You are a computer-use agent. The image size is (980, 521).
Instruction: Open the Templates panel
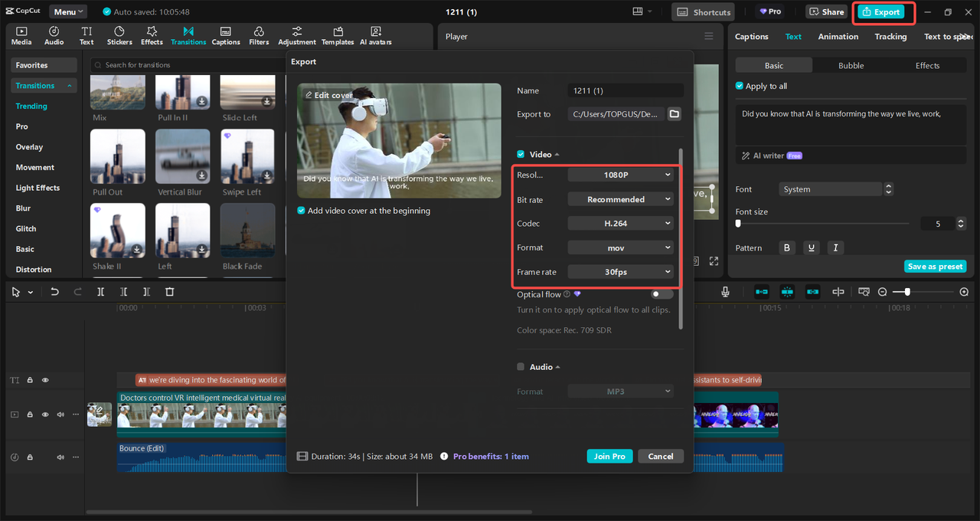click(338, 36)
